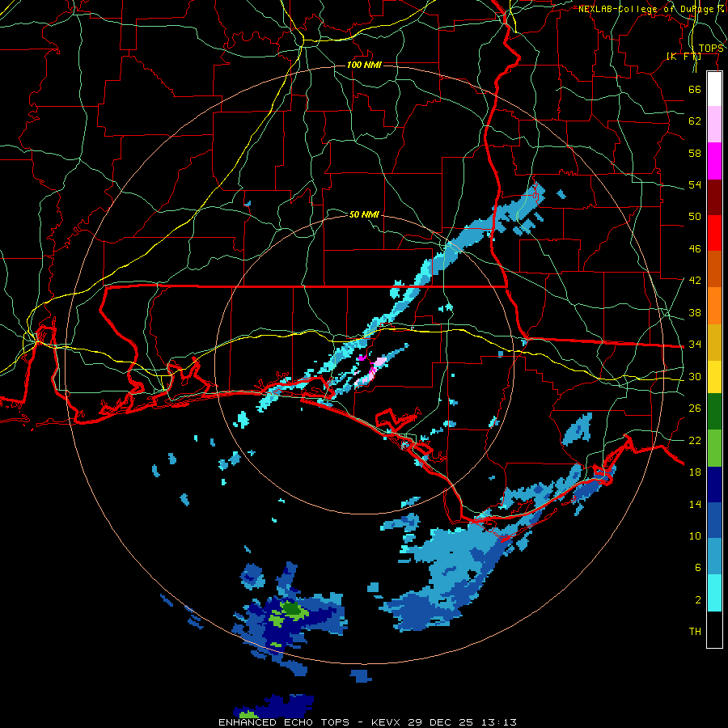Click the light pink 62 kft legend swatch
Screen dimensions: 728x728
714,125
